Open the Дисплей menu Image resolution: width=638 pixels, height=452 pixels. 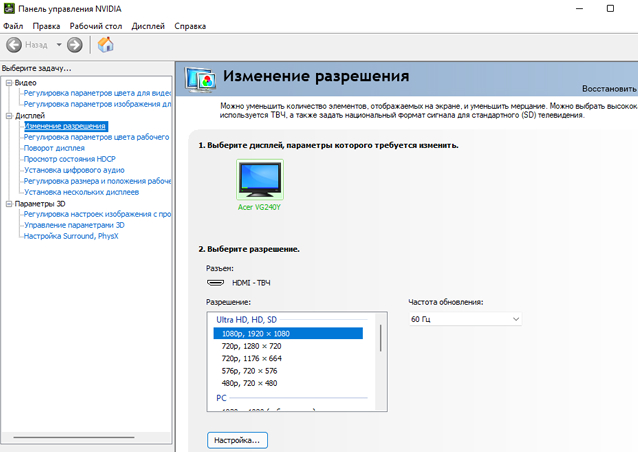(148, 26)
